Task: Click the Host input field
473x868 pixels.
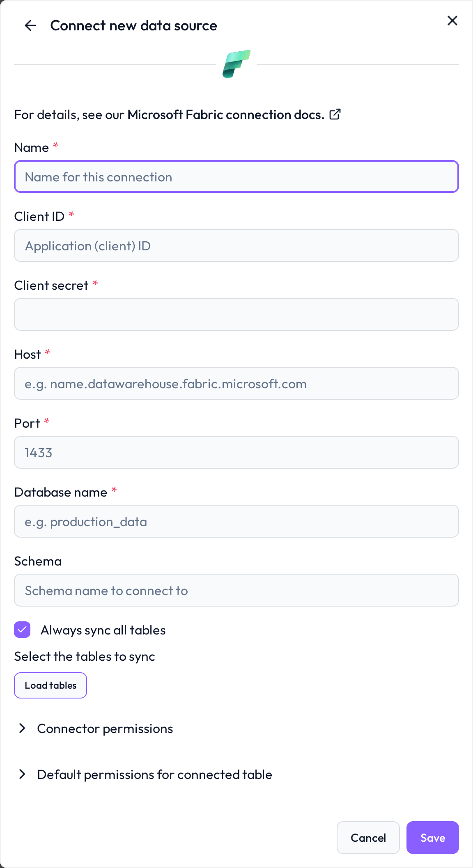Action: click(236, 383)
